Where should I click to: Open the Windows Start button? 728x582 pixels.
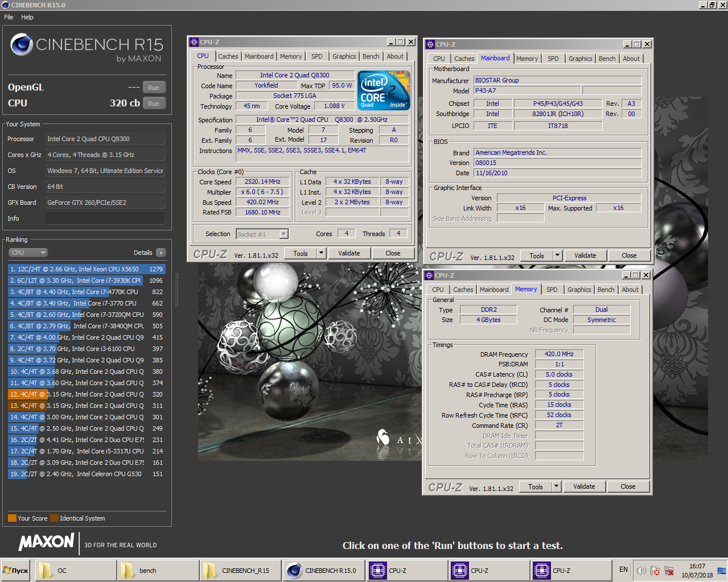click(16, 570)
